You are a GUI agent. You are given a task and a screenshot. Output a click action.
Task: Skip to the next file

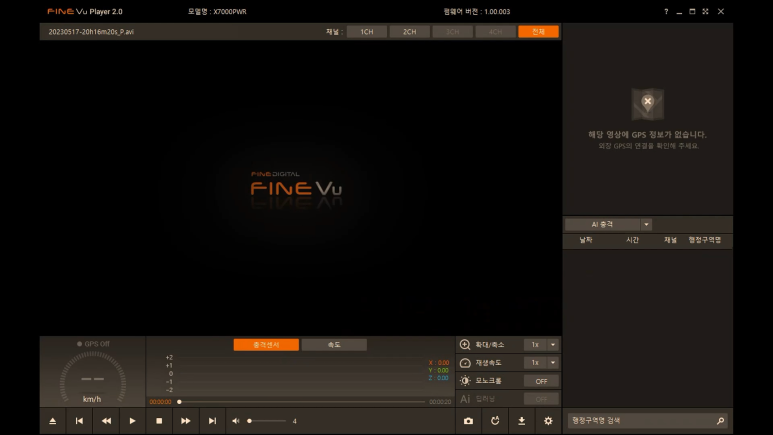(212, 421)
